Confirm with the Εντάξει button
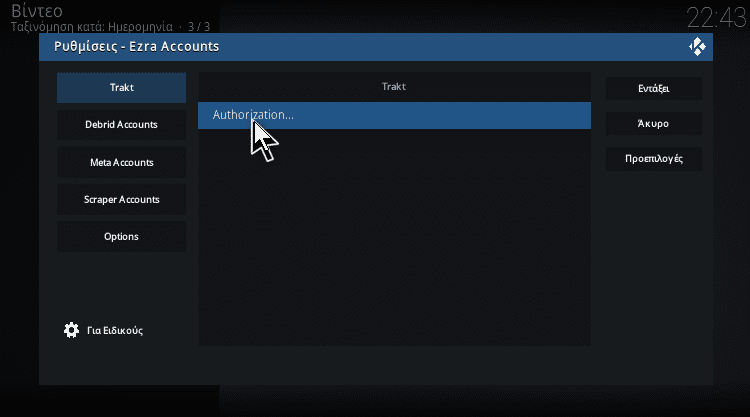This screenshot has width=750, height=417. pos(654,88)
